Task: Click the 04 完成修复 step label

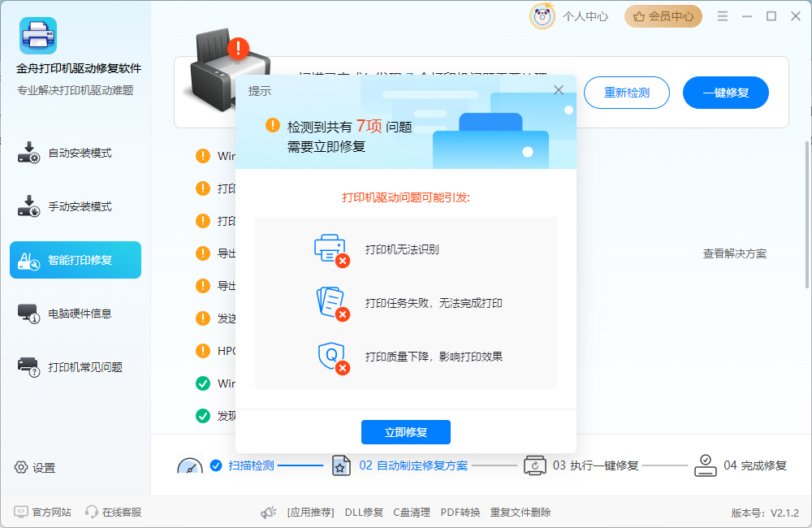Action: tap(755, 465)
